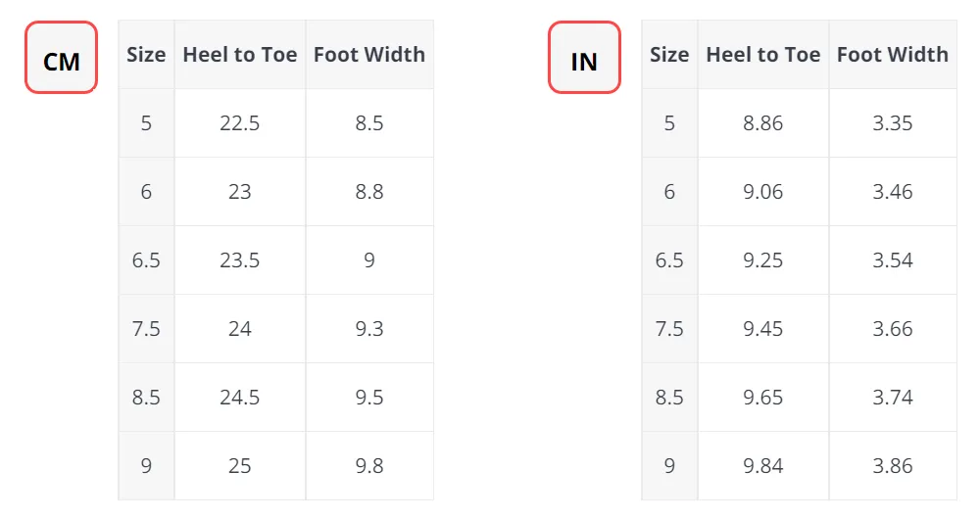This screenshot has height=519, width=980.
Task: Click the 9.3 foot width cell
Action: [x=369, y=328]
